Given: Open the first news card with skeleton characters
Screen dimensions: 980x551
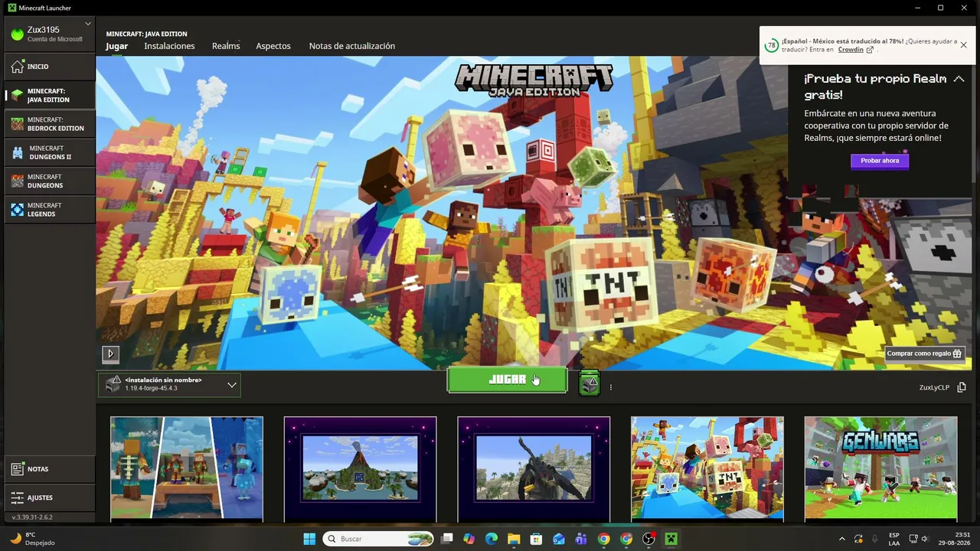Looking at the screenshot, I should click(x=187, y=468).
